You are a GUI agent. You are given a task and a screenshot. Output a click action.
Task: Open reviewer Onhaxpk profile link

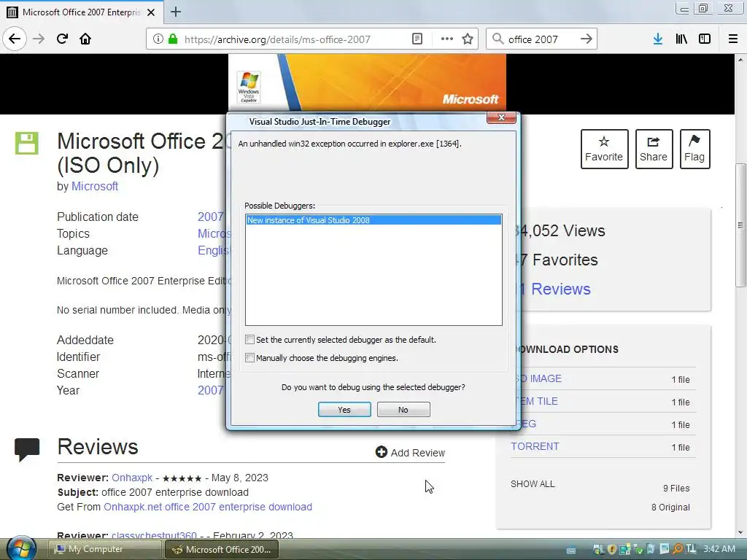click(x=132, y=478)
